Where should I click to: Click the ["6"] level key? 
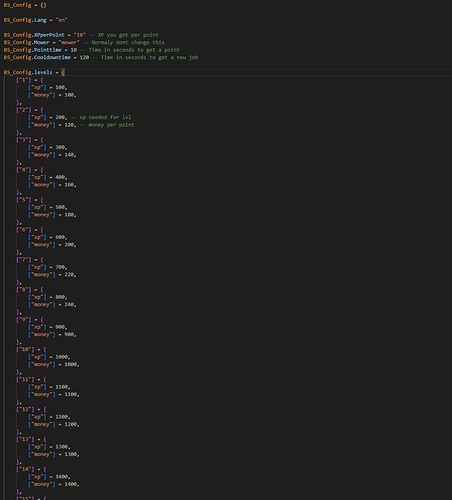pyautogui.click(x=24, y=230)
